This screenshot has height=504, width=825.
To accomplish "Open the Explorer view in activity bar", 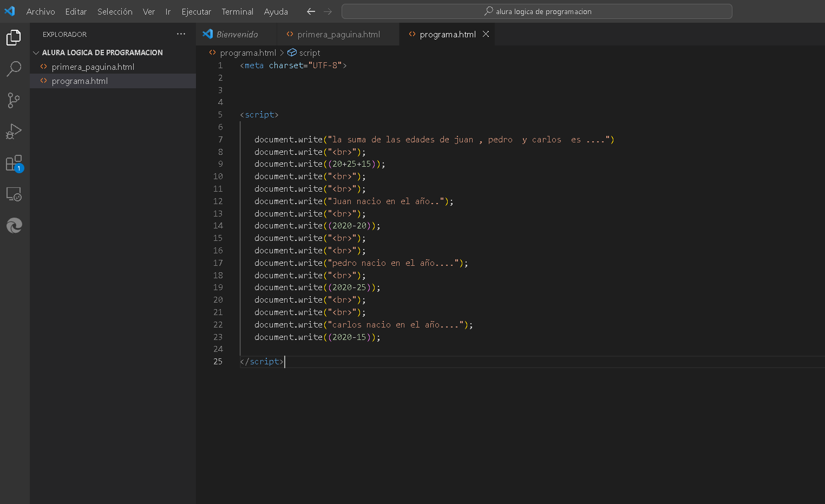I will point(14,37).
